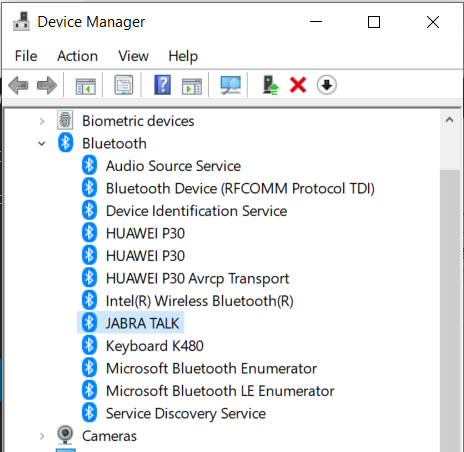Select the Biometric devices category
This screenshot has width=464, height=452.
138,121
